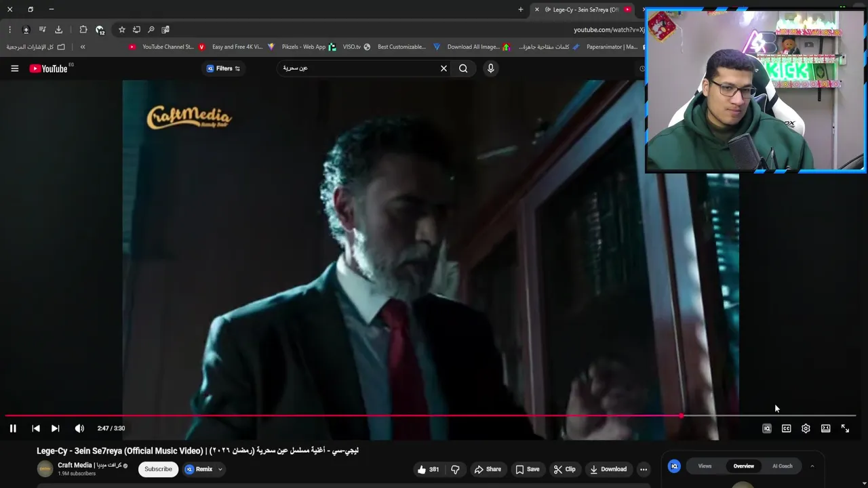Click the Lege-Cy video title text
The height and width of the screenshot is (488, 868).
197,451
